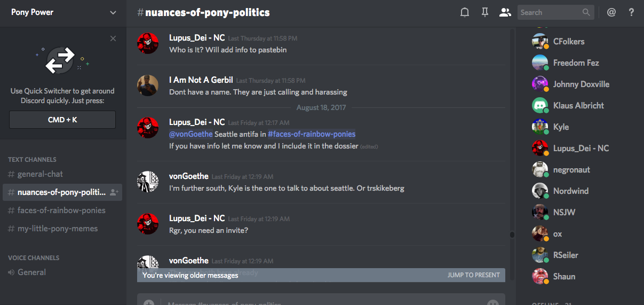Collapse the Text Channels category
This screenshot has height=305, width=644.
[32, 160]
